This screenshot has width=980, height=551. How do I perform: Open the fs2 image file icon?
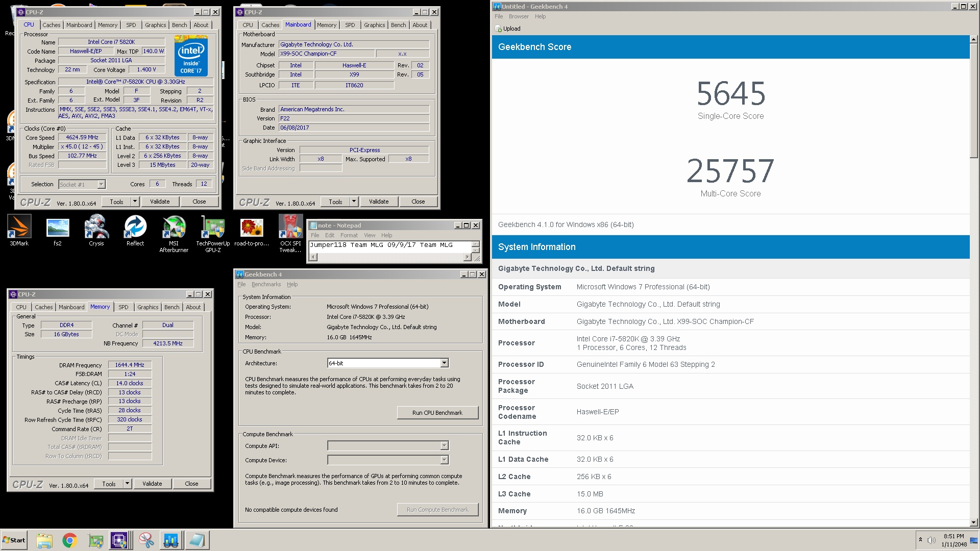(x=58, y=231)
